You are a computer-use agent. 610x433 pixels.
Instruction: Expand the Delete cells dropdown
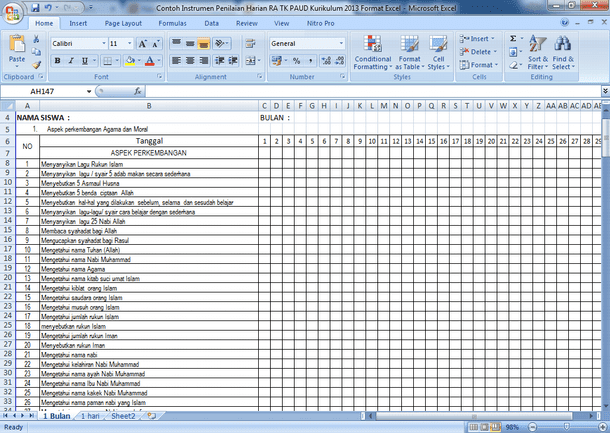(x=495, y=52)
